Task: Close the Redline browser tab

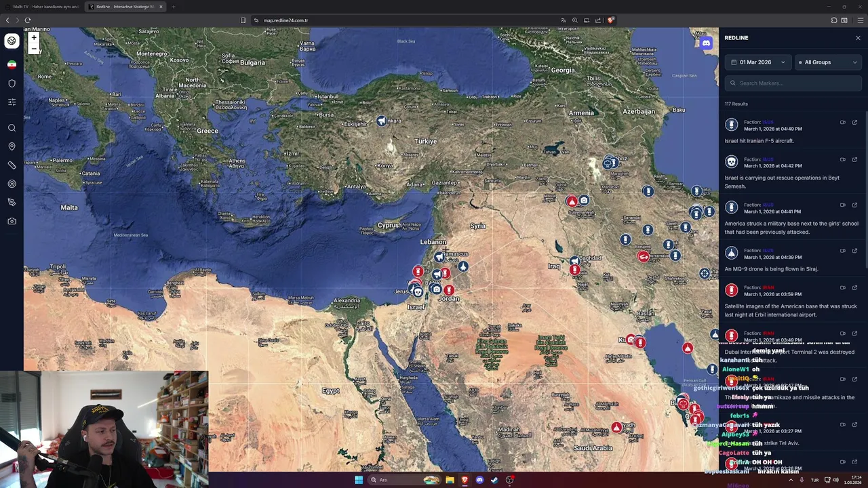Action: click(x=161, y=7)
